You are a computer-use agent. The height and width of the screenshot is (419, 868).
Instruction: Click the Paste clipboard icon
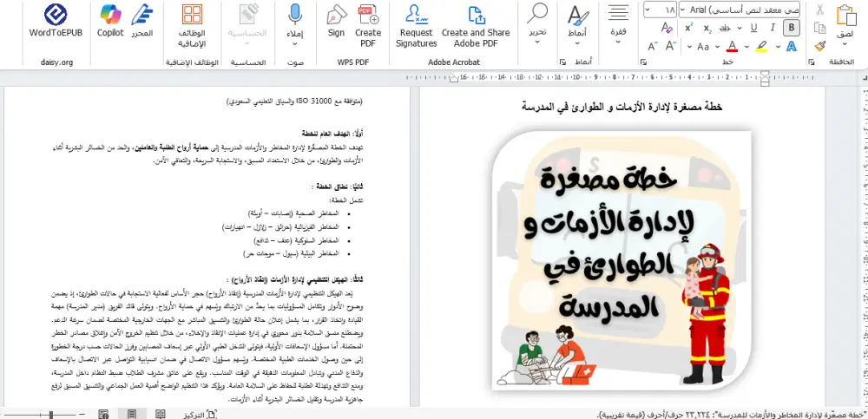(x=845, y=15)
